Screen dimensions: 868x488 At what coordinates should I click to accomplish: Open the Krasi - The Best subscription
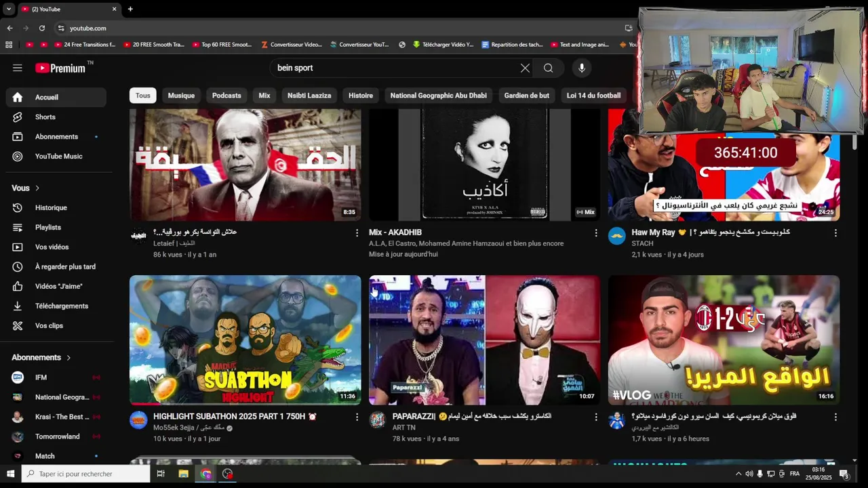[x=56, y=417]
